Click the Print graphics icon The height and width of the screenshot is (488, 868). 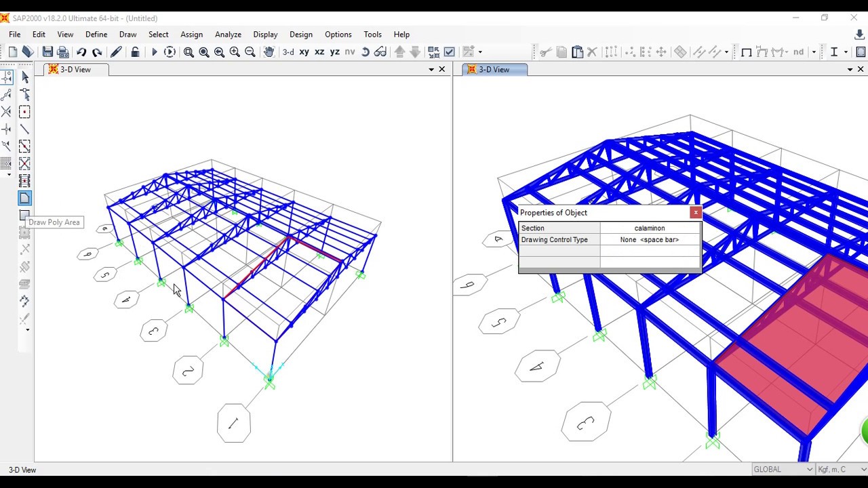pyautogui.click(x=63, y=52)
